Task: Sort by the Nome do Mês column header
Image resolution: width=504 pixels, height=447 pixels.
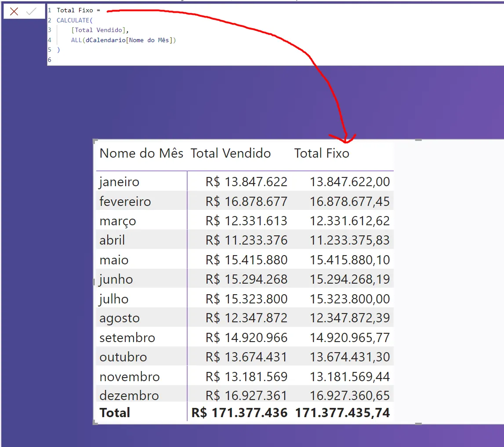Action: pyautogui.click(x=141, y=153)
